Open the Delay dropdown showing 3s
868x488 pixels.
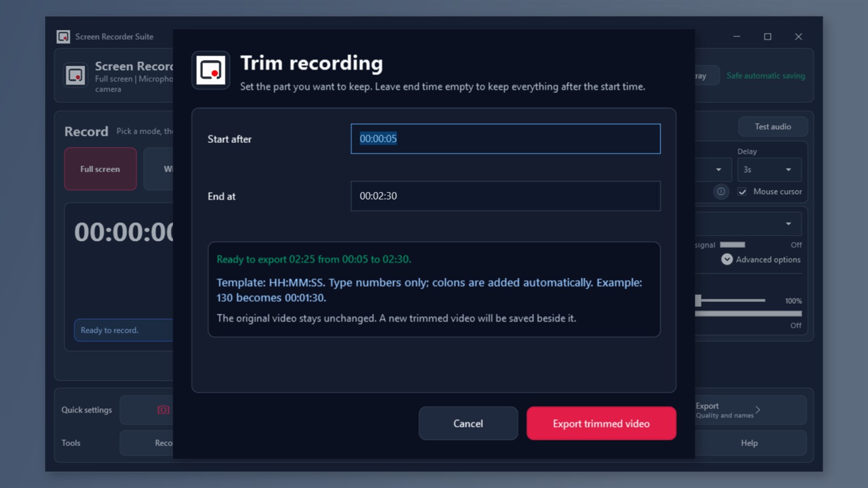(769, 170)
